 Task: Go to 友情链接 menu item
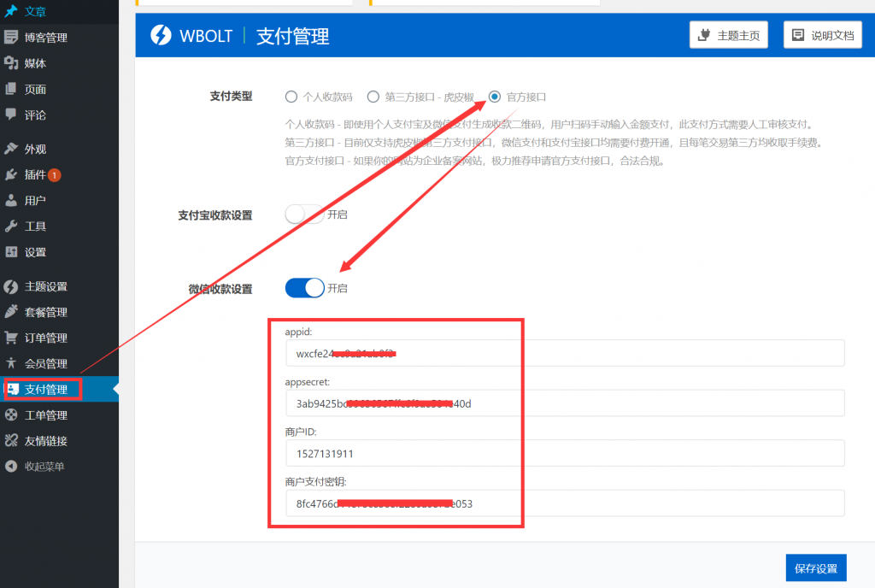pyautogui.click(x=46, y=441)
